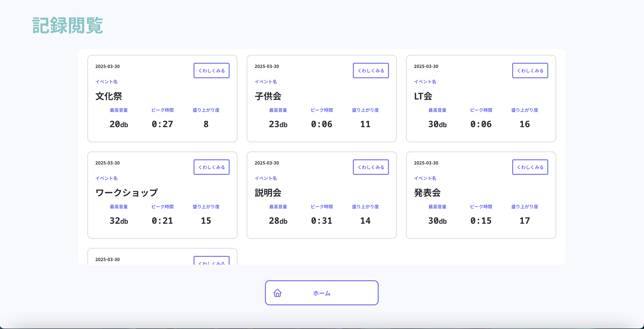Click excitement score 17 in 発表会 card
This screenshot has width=644, height=329.
[525, 221]
